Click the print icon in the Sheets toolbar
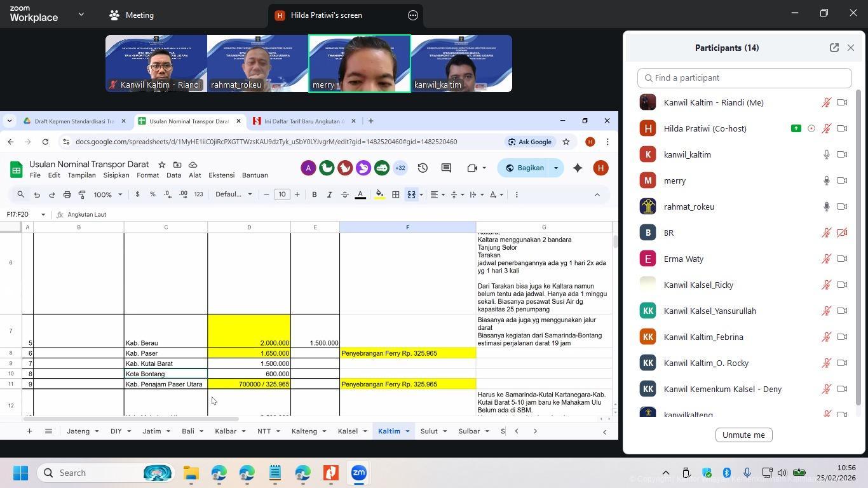Image resolution: width=868 pixels, height=488 pixels. (67, 194)
